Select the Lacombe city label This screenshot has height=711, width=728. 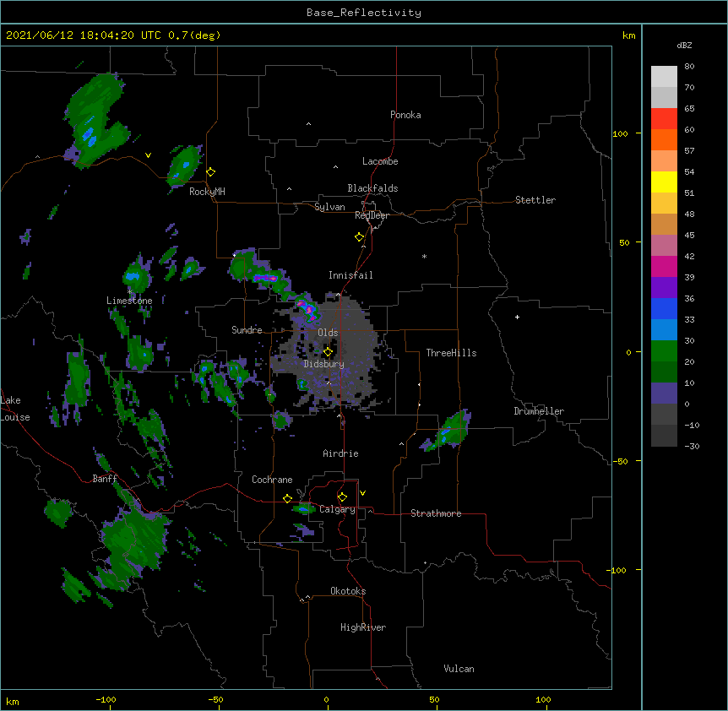pos(380,161)
